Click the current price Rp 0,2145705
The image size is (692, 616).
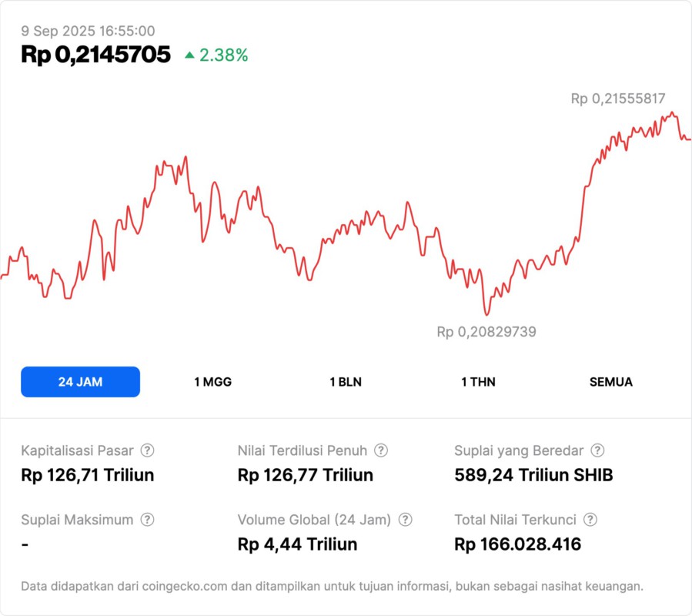[x=95, y=55]
